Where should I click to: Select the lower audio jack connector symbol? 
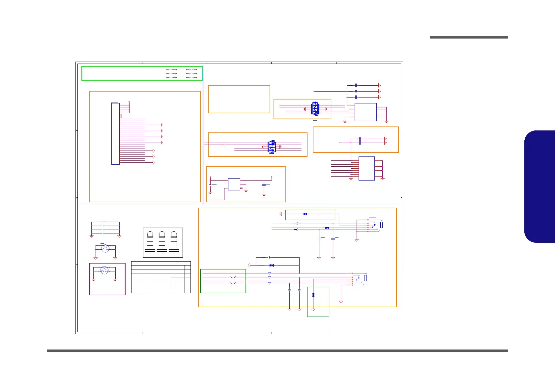coord(359,279)
